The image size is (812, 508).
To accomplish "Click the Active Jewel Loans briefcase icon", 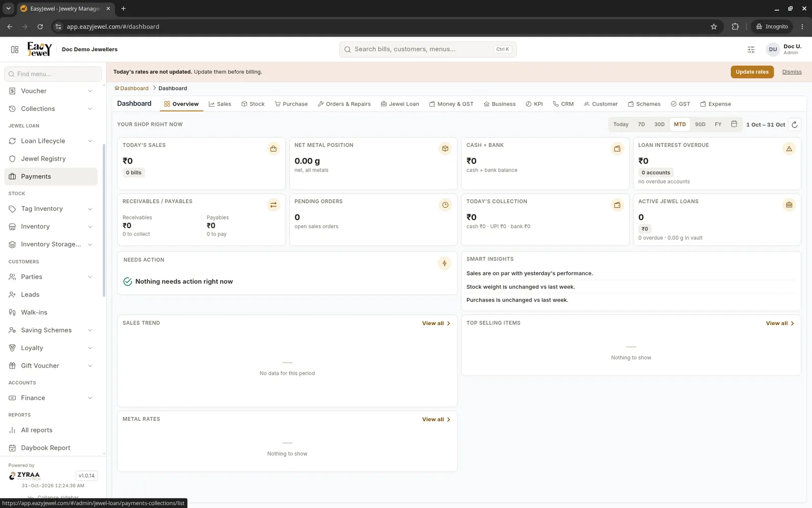I will [789, 205].
